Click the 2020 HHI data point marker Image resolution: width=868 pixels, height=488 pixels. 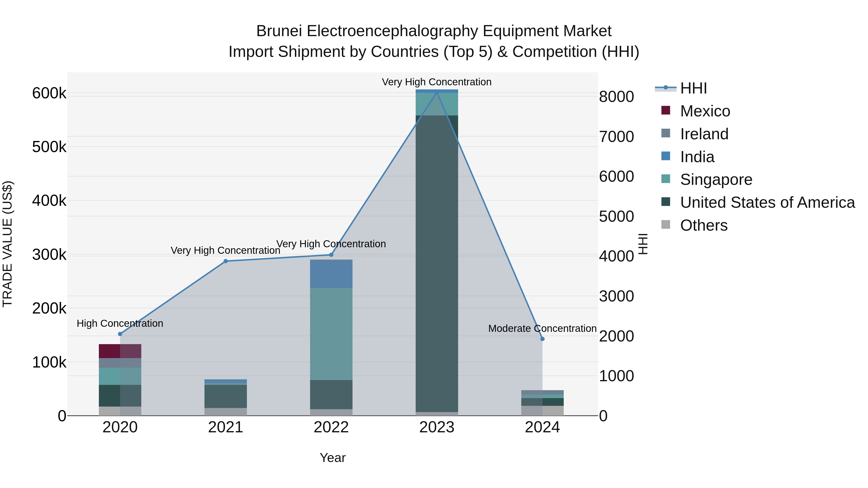(x=120, y=334)
